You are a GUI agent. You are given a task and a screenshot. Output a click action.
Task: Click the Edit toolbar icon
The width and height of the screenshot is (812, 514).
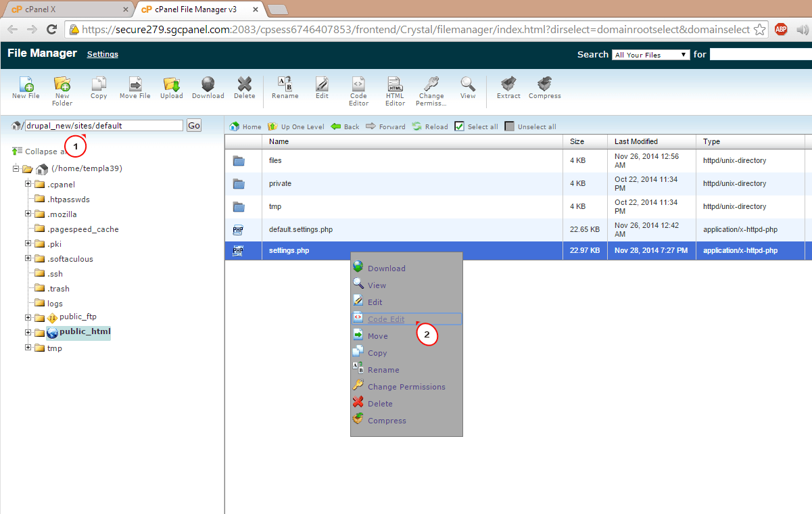[x=322, y=84]
